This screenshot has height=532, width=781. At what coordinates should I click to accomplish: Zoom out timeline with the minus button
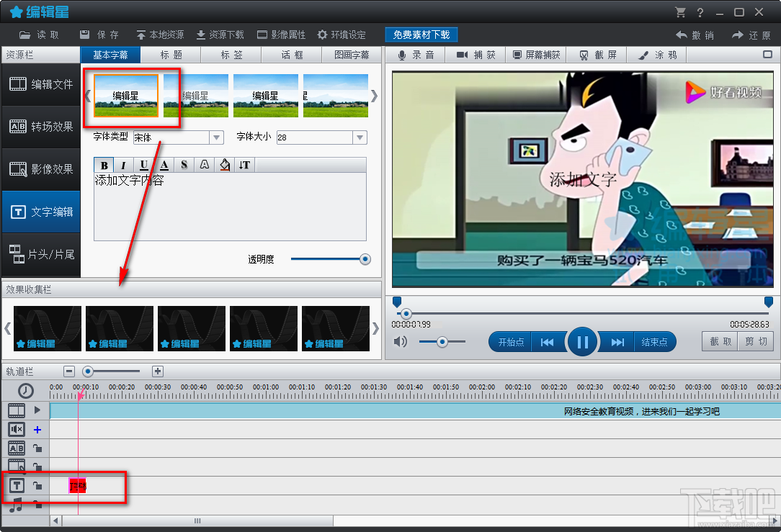pyautogui.click(x=69, y=371)
